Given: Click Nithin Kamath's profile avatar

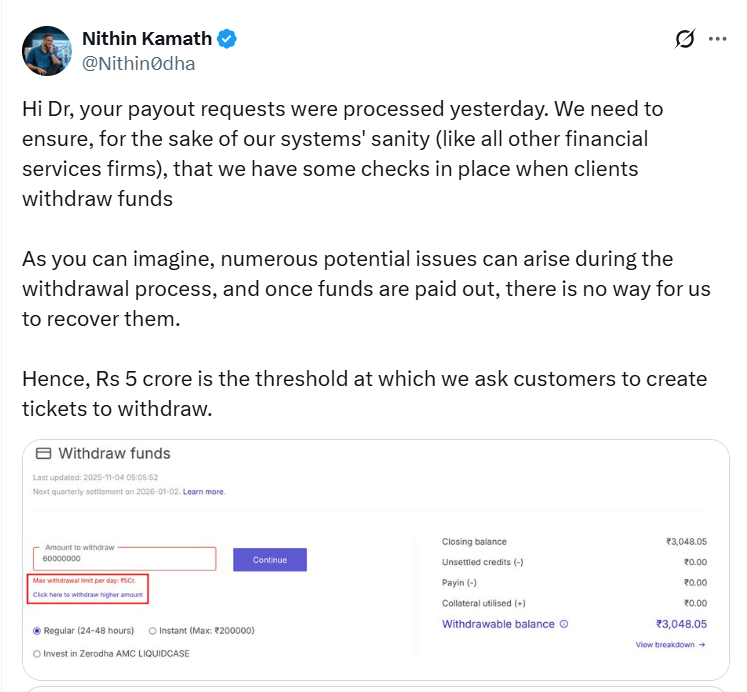Looking at the screenshot, I should click(47, 51).
